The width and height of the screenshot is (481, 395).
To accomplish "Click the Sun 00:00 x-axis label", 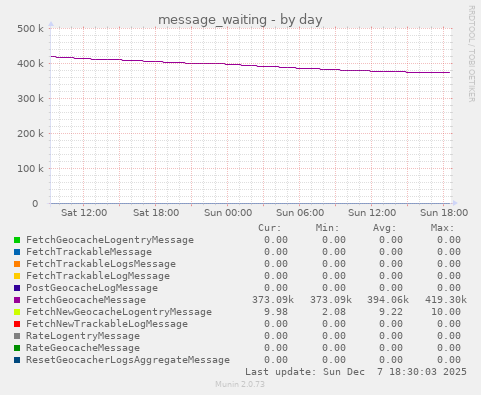I will 228,213.
